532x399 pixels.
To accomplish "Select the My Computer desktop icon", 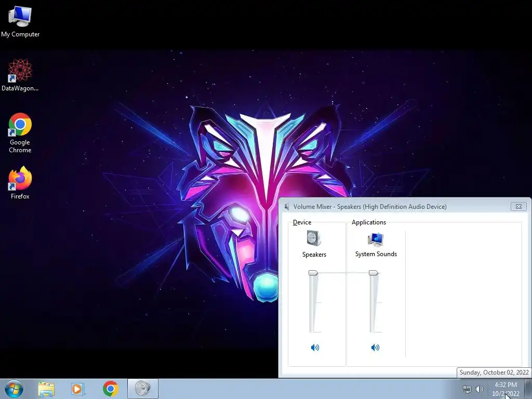I will (20, 22).
